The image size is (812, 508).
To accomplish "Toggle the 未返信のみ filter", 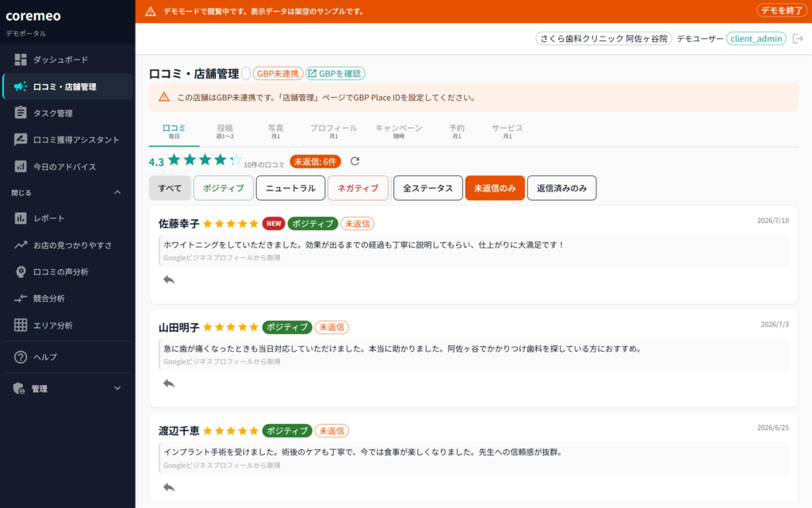I will click(x=495, y=188).
